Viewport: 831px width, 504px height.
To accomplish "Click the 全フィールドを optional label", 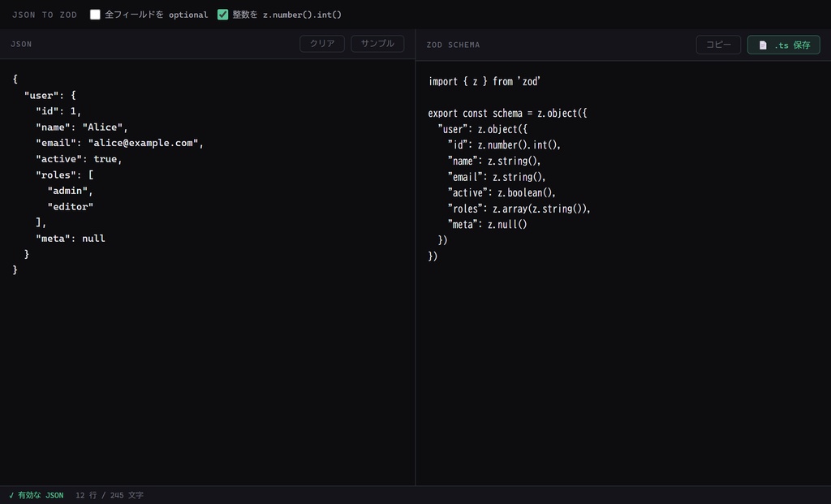I will [157, 15].
